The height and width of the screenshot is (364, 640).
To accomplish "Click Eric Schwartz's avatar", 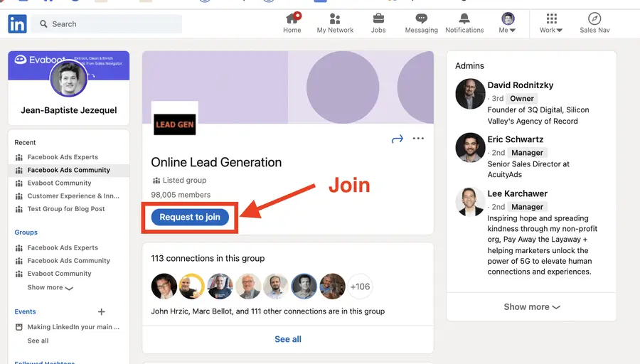I will [x=470, y=148].
